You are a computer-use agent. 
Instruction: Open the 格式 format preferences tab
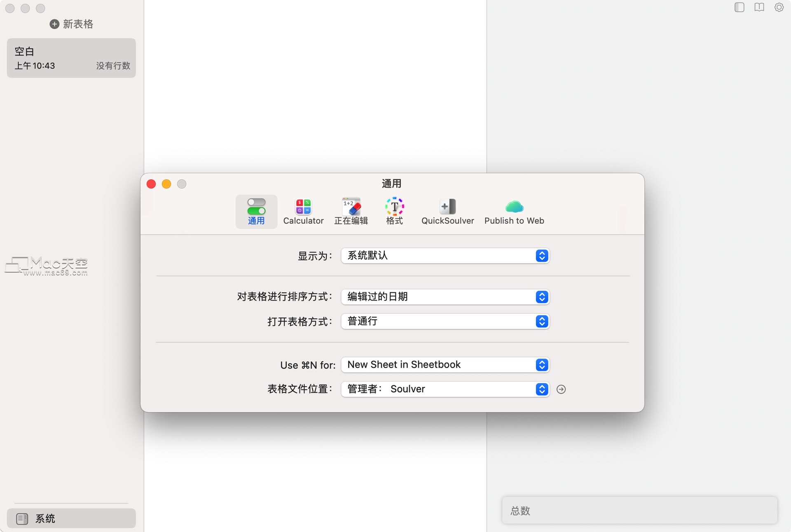pos(394,212)
